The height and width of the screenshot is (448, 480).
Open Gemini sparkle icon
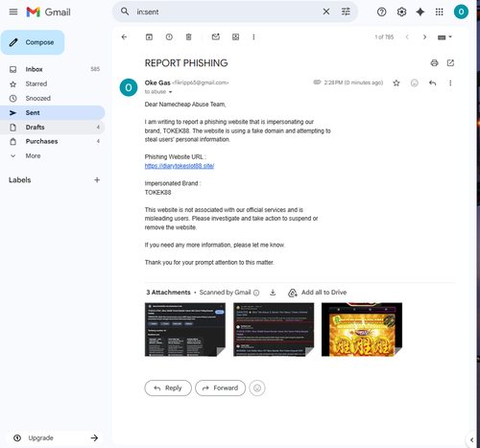420,12
